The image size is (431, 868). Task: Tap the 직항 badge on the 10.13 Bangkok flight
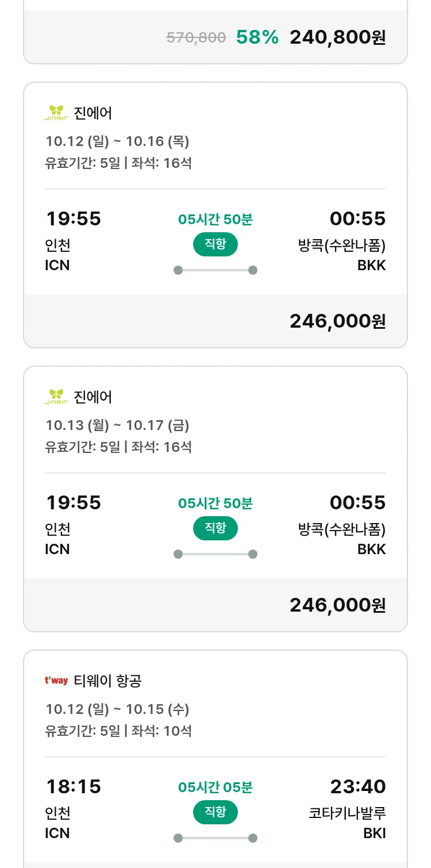pos(215,528)
